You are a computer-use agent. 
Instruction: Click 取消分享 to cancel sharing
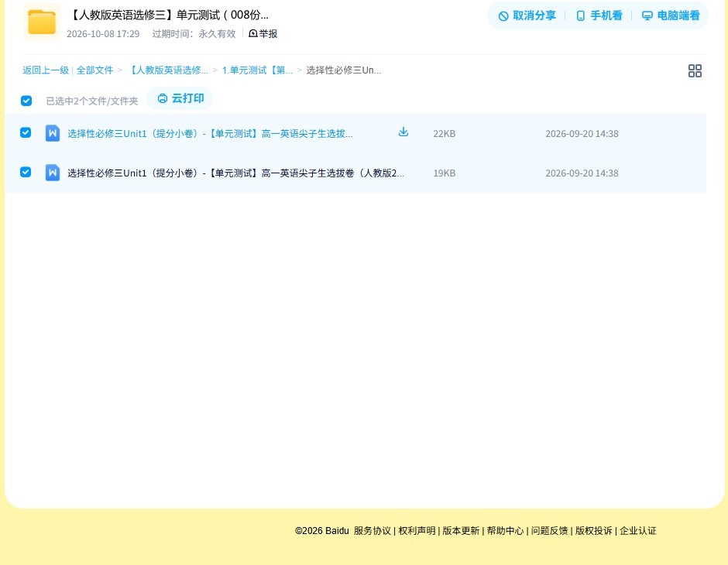point(527,15)
